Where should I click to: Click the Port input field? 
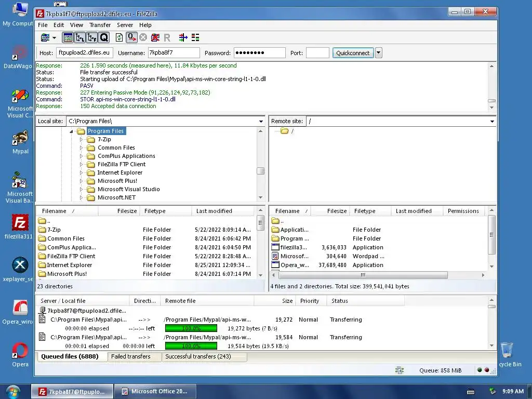pyautogui.click(x=317, y=52)
